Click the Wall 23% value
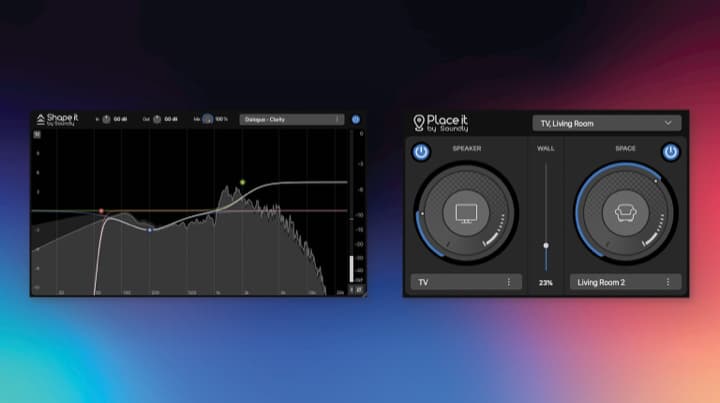This screenshot has height=403, width=720. point(546,283)
